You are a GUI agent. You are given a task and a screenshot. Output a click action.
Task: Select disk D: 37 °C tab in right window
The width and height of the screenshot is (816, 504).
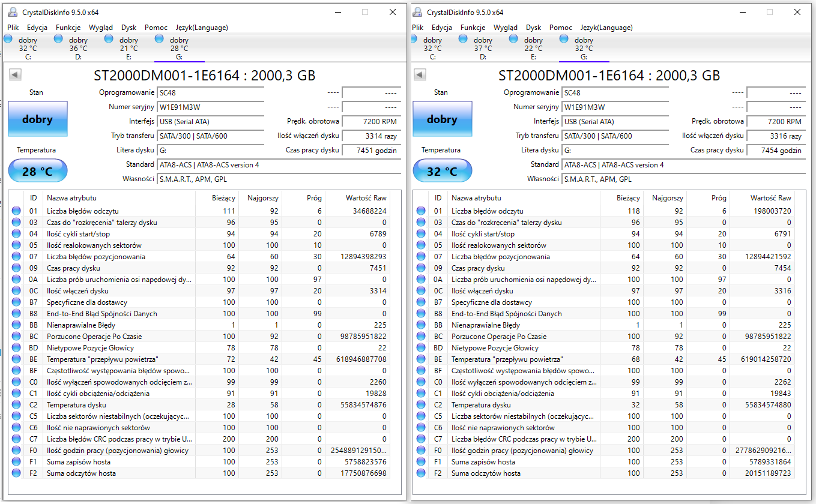tap(483, 48)
